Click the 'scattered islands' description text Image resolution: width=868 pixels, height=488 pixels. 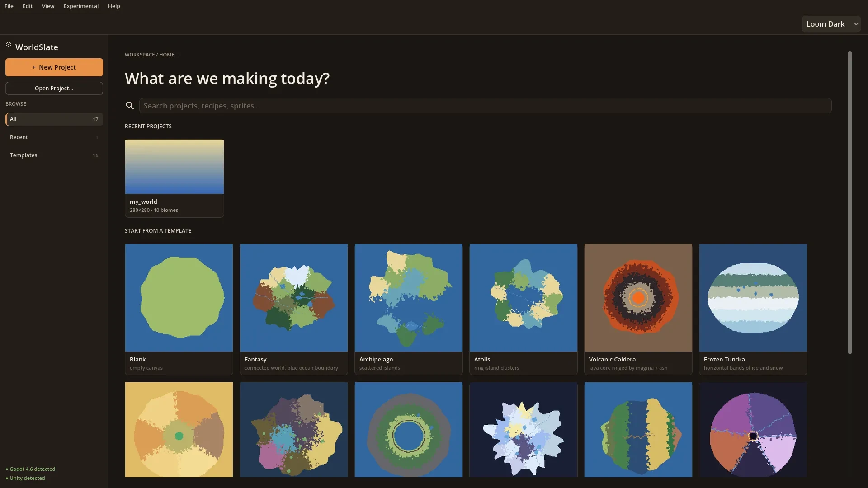click(380, 368)
